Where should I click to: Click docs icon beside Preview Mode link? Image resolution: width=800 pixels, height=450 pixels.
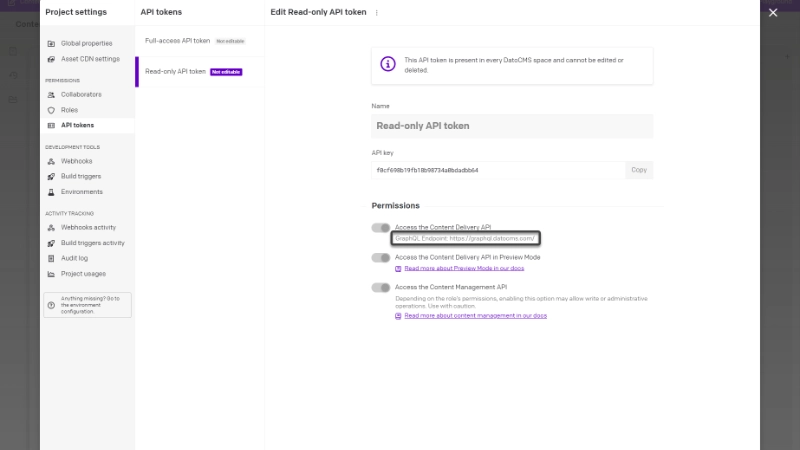click(398, 269)
